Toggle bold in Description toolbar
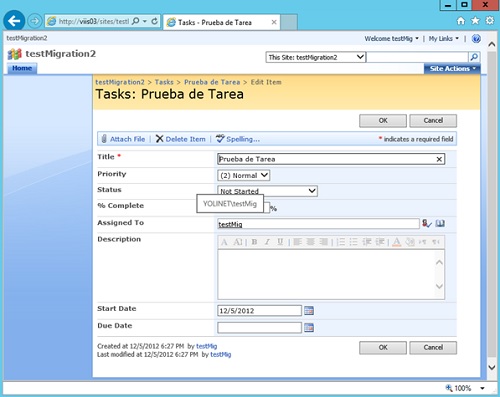This screenshot has width=500, height=397. pyautogui.click(x=254, y=242)
